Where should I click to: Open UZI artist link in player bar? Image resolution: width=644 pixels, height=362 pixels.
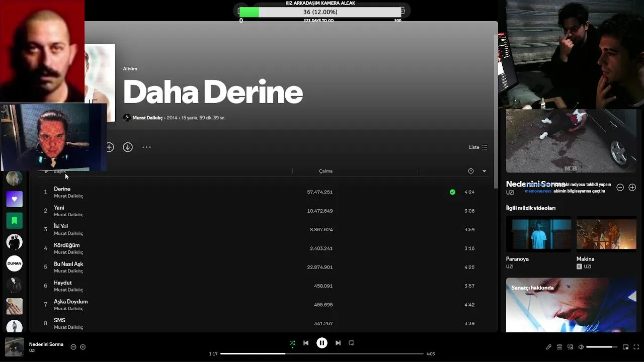pos(32,350)
